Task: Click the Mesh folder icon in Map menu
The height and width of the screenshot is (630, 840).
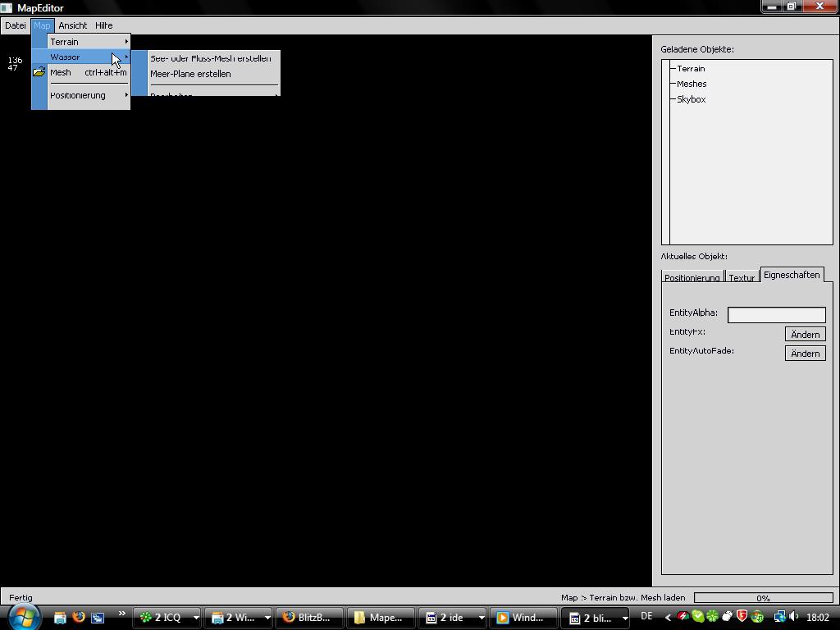Action: [x=39, y=72]
